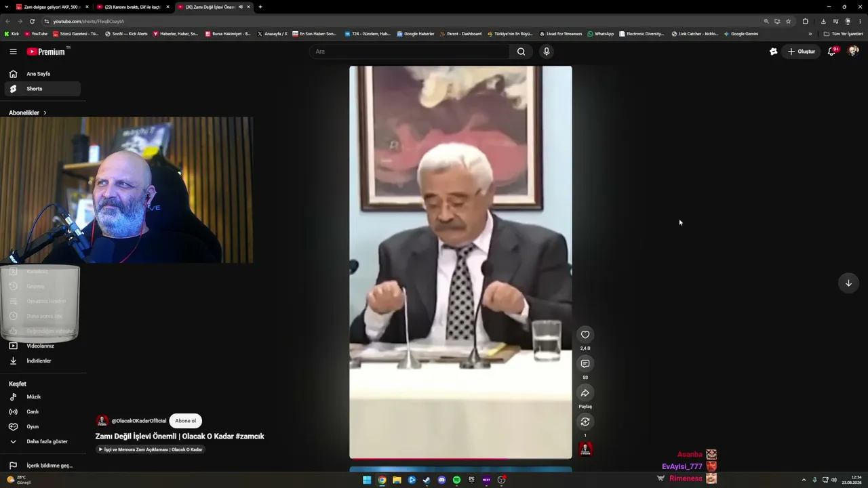This screenshot has height=488, width=868.
Task: Open the Short's sound source thumbnail
Action: click(585, 449)
